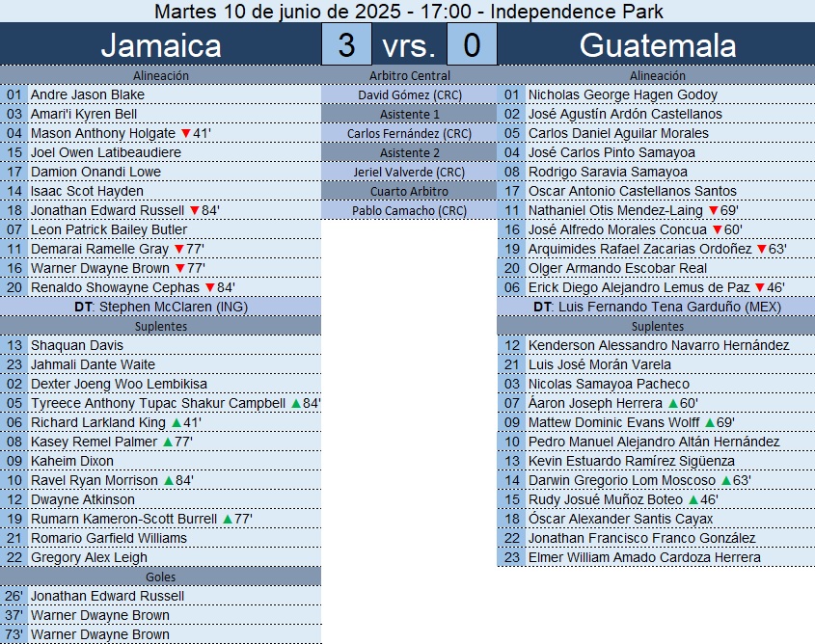Click the red arrow next to Nathaniel Otis Mendez-Laing
The height and width of the screenshot is (644, 815).
pyautogui.click(x=713, y=210)
